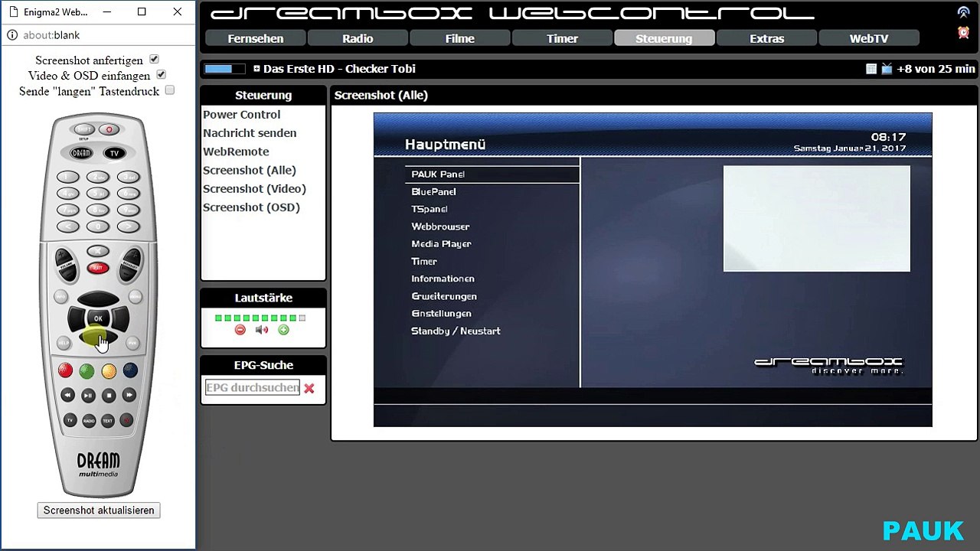Click the green color button on the remote
The height and width of the screenshot is (551, 980).
point(87,371)
